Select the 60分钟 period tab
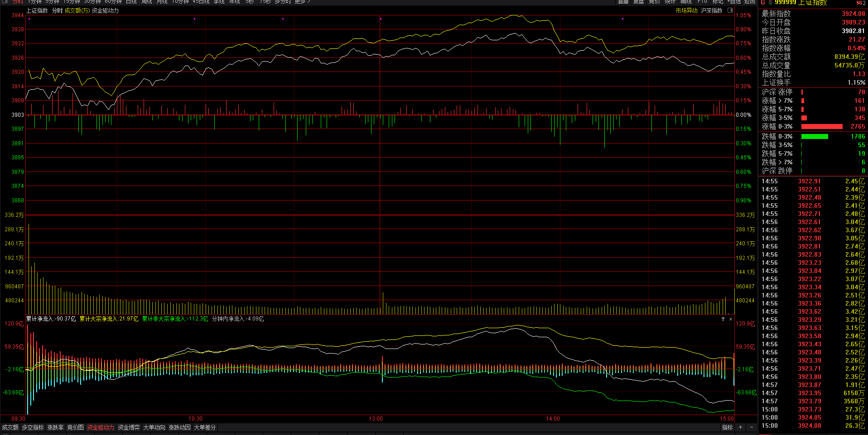The width and height of the screenshot is (868, 435). click(113, 1)
